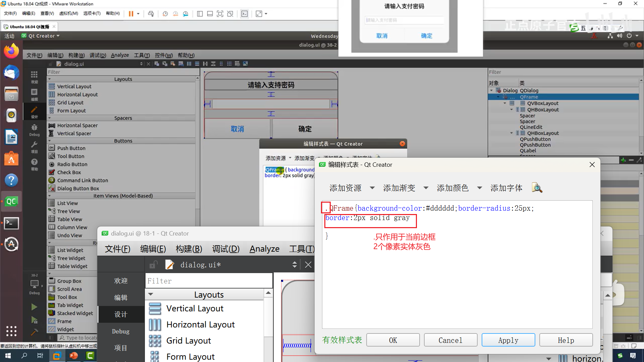Click the Apply button in stylesheet dialog
The image size is (644, 362).
pos(508,340)
